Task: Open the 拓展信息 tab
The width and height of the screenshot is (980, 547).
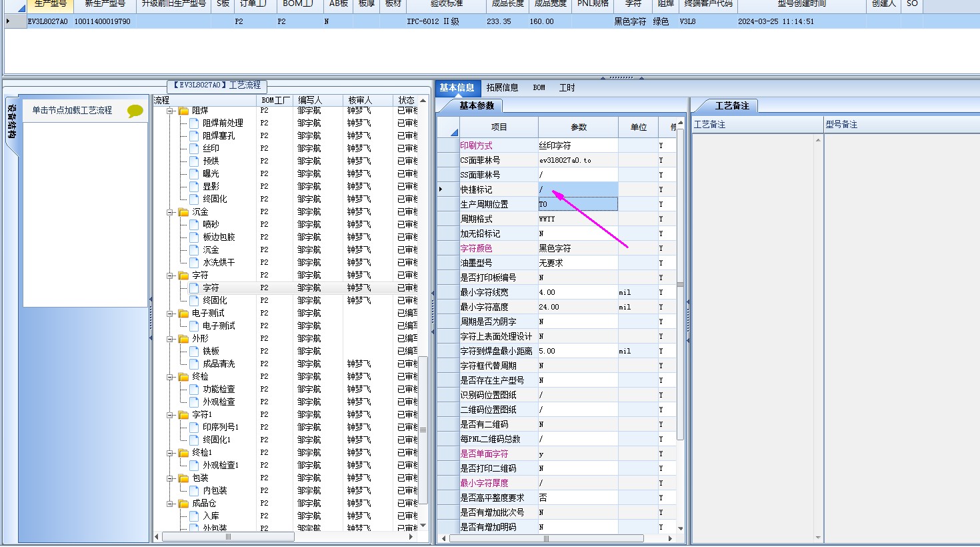Action: pyautogui.click(x=502, y=87)
